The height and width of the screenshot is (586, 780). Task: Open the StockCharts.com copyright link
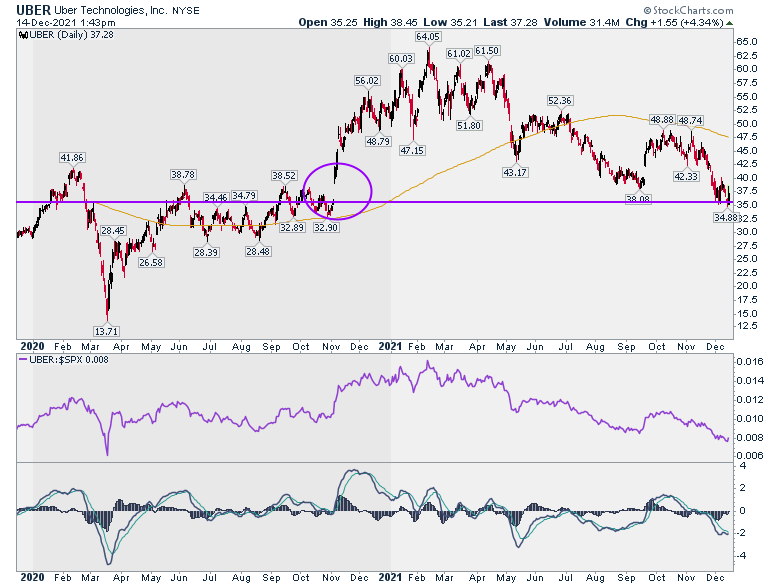688,10
